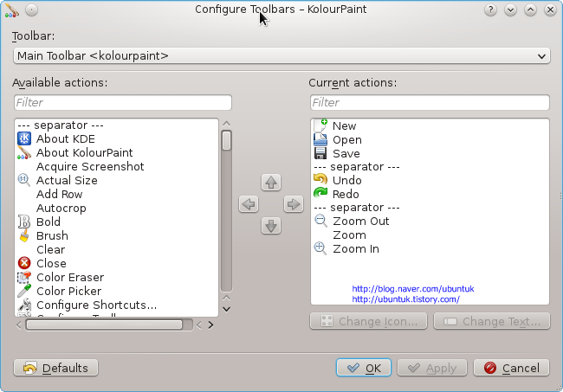
Task: Select Autocrop in available actions
Action: point(116,208)
